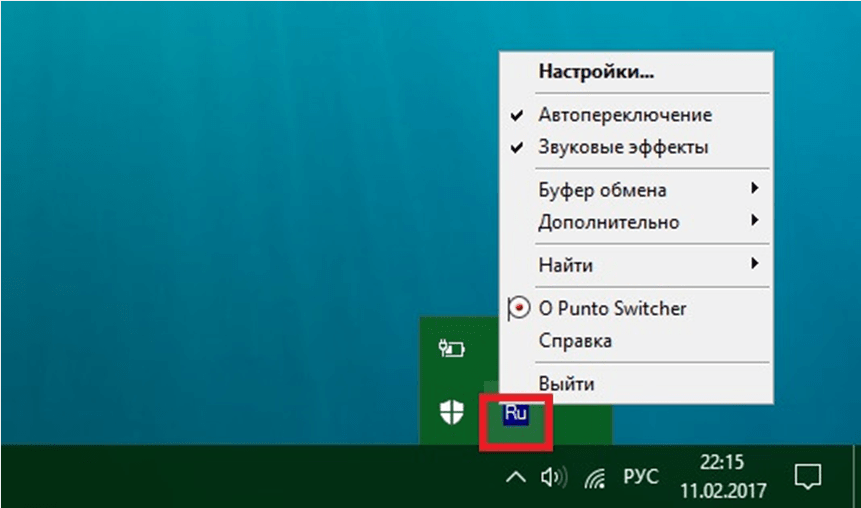Toggle Звуковые эффекты off
The width and height of the screenshot is (861, 508).
pyautogui.click(x=622, y=147)
